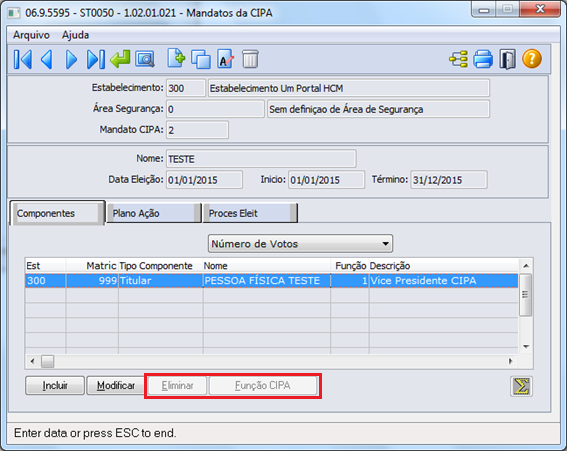This screenshot has height=451, width=568.
Task: Click the printer icon
Action: coord(483,59)
